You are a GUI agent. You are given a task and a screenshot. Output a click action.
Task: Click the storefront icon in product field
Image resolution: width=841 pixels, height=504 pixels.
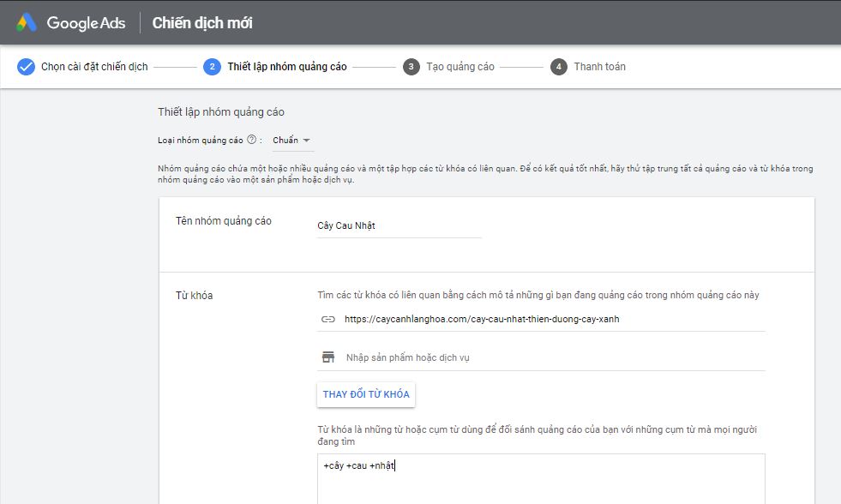327,357
